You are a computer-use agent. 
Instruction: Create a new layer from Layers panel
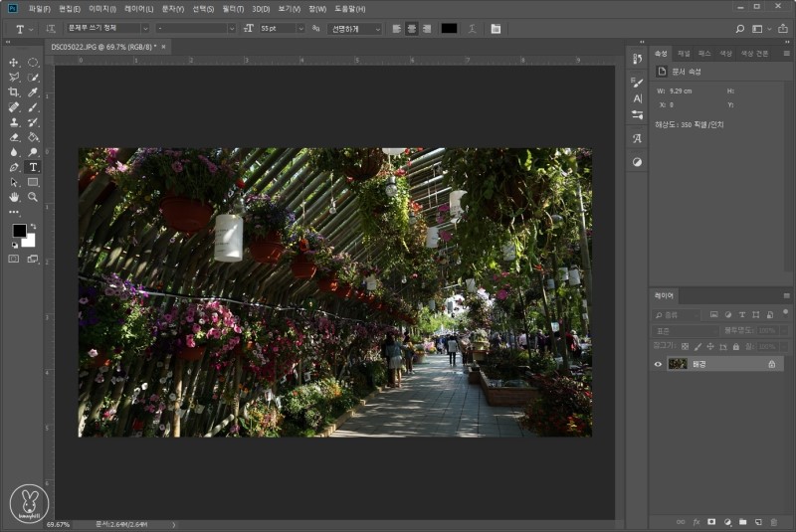(x=758, y=521)
